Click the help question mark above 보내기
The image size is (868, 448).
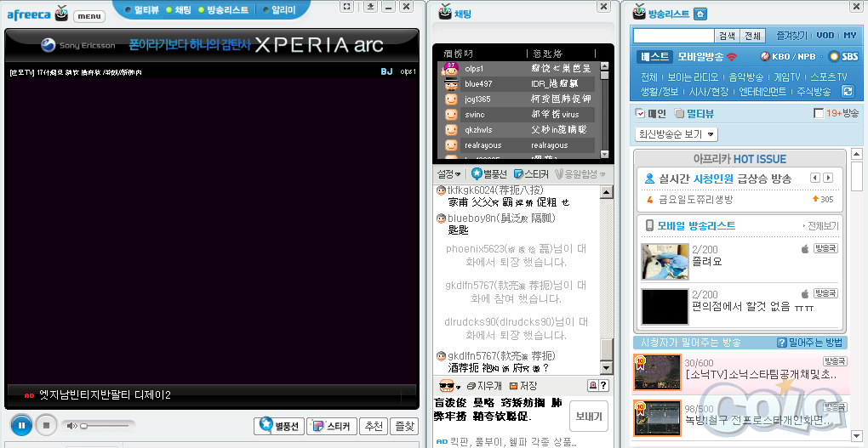coord(603,386)
